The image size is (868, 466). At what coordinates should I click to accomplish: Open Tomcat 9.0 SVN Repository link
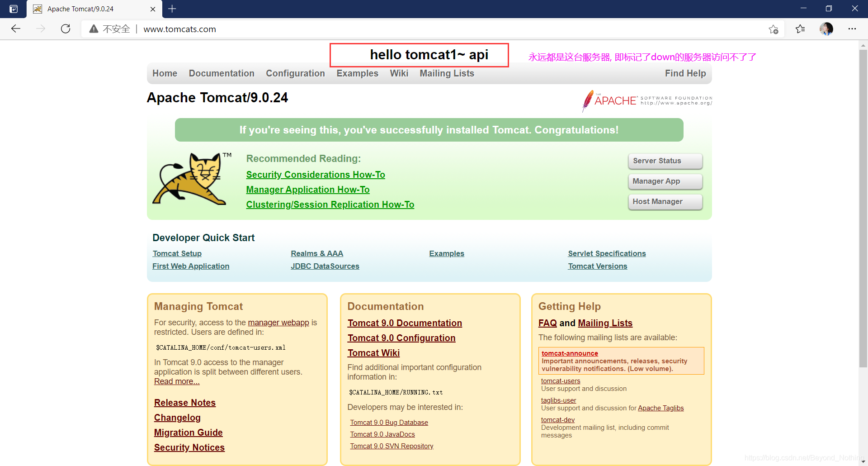pyautogui.click(x=392, y=446)
